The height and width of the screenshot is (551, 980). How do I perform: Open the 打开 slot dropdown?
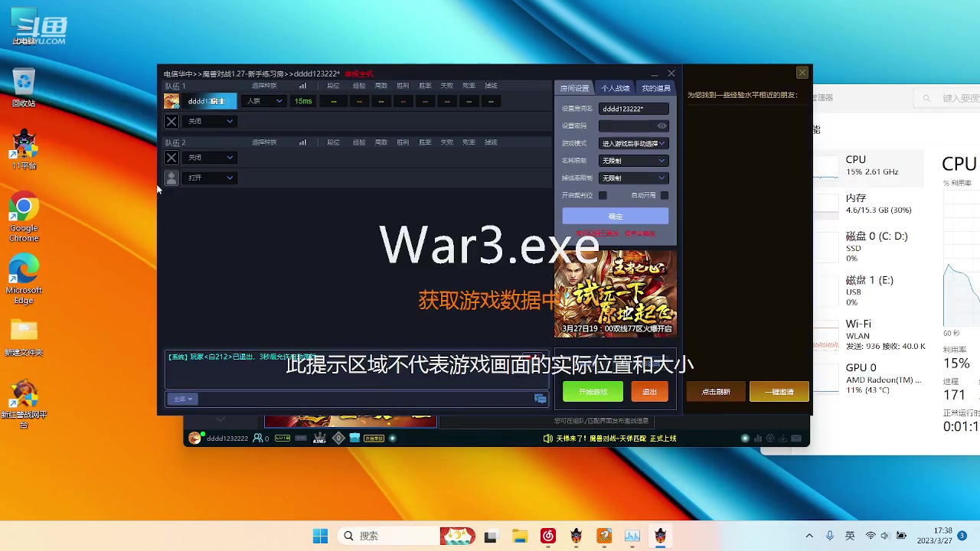coord(211,178)
